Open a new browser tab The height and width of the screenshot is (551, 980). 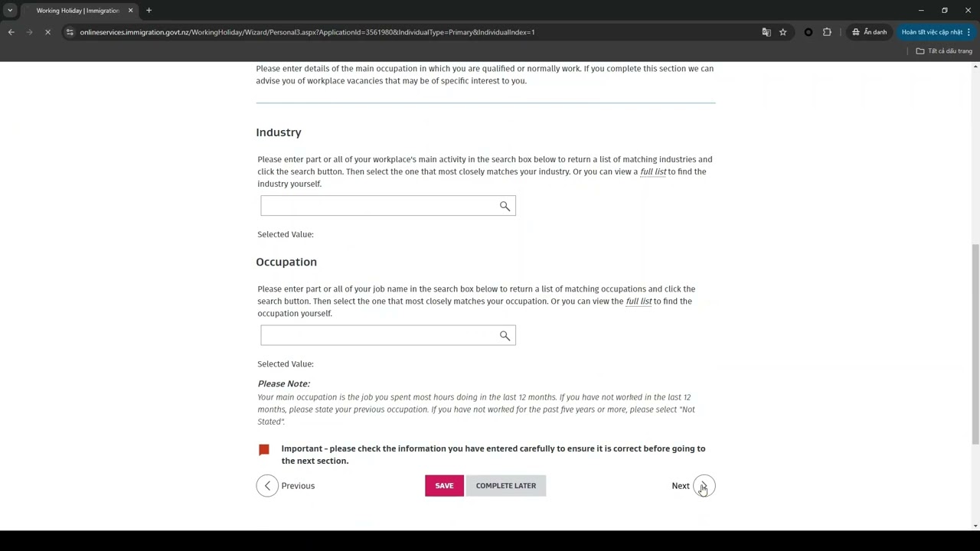click(x=149, y=11)
